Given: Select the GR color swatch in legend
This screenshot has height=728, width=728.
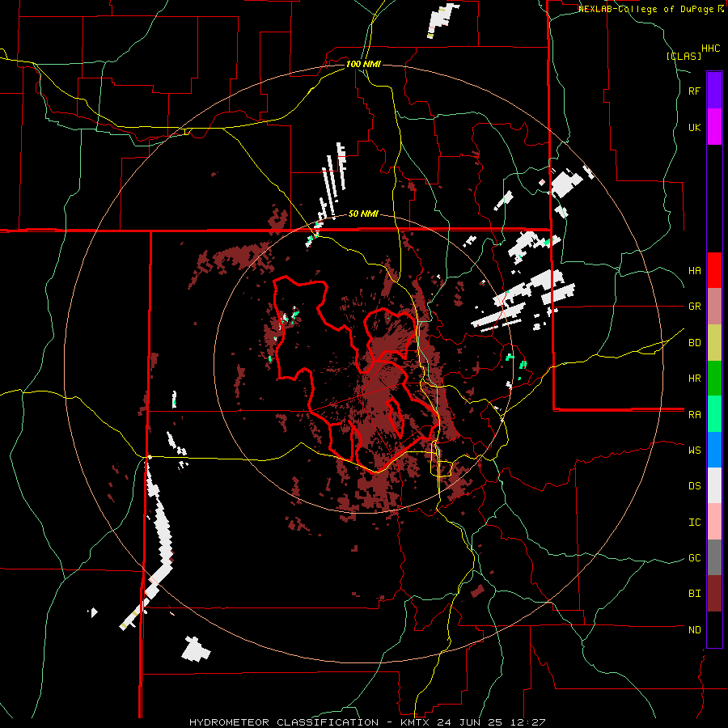Looking at the screenshot, I should 714,306.
